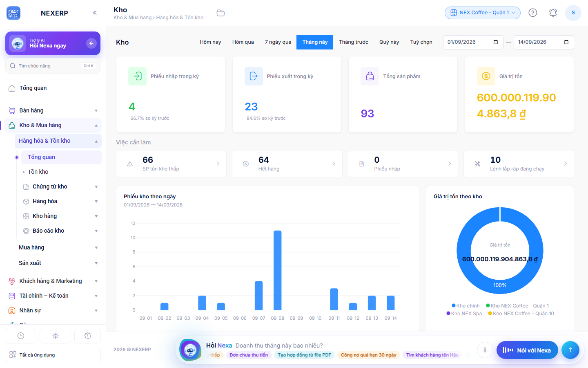588x368 pixels.
Task: Click the document icon on Phiếu nháp
Action: [361, 164]
